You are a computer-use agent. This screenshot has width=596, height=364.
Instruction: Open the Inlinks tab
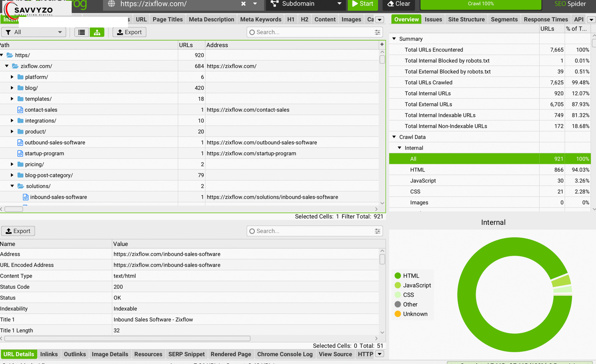coord(49,354)
